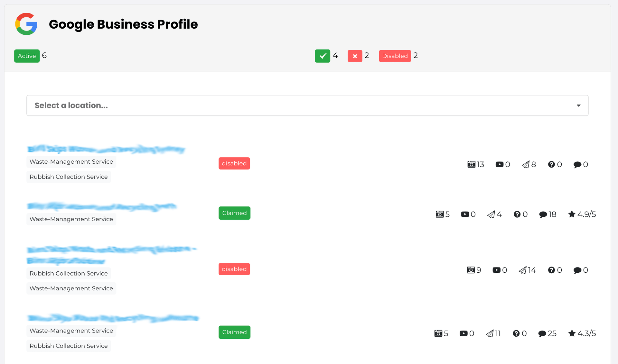Click the Disabled status badge in header
This screenshot has width=618, height=364.
[x=395, y=56]
